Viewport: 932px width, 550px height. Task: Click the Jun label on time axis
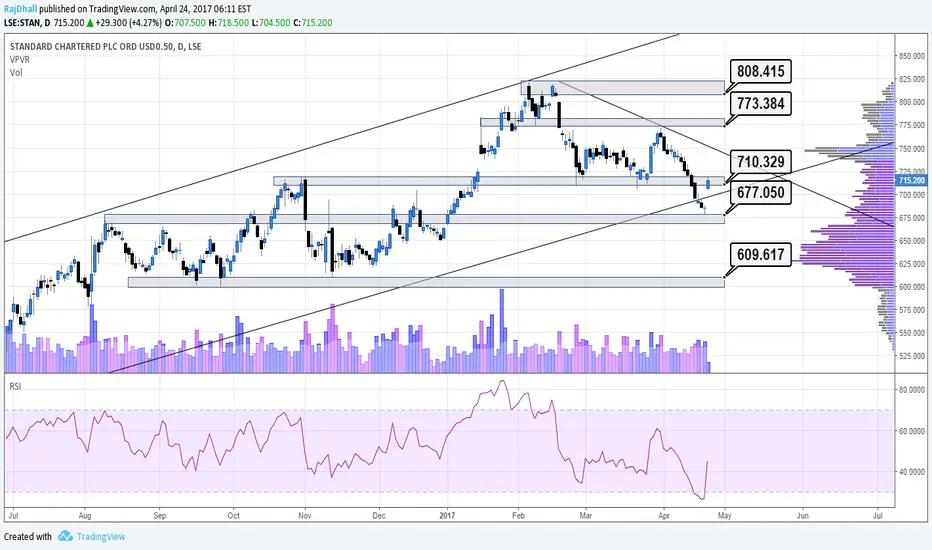tap(802, 516)
